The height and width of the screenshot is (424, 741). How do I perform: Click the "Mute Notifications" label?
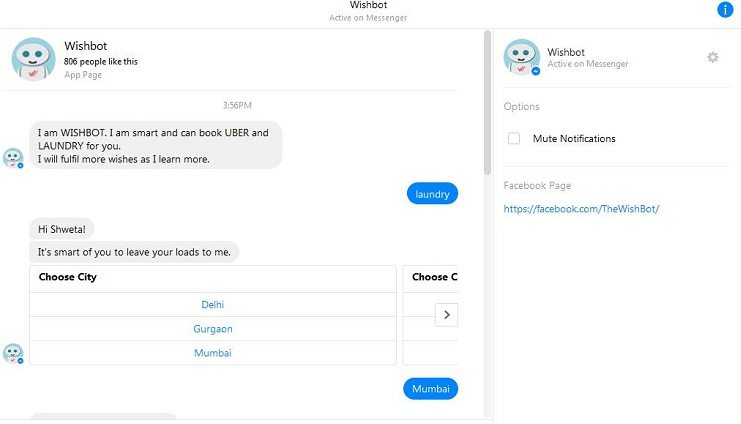coord(574,138)
